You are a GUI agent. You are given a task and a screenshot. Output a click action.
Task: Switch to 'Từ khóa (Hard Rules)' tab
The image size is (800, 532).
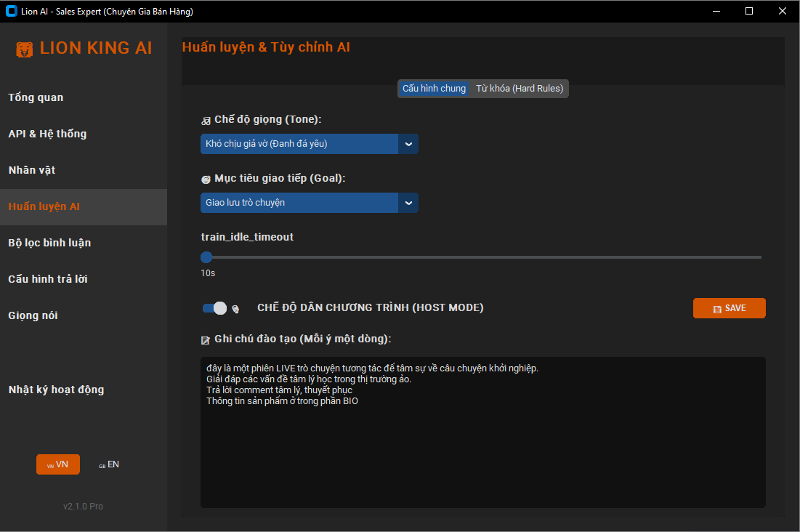tap(519, 89)
